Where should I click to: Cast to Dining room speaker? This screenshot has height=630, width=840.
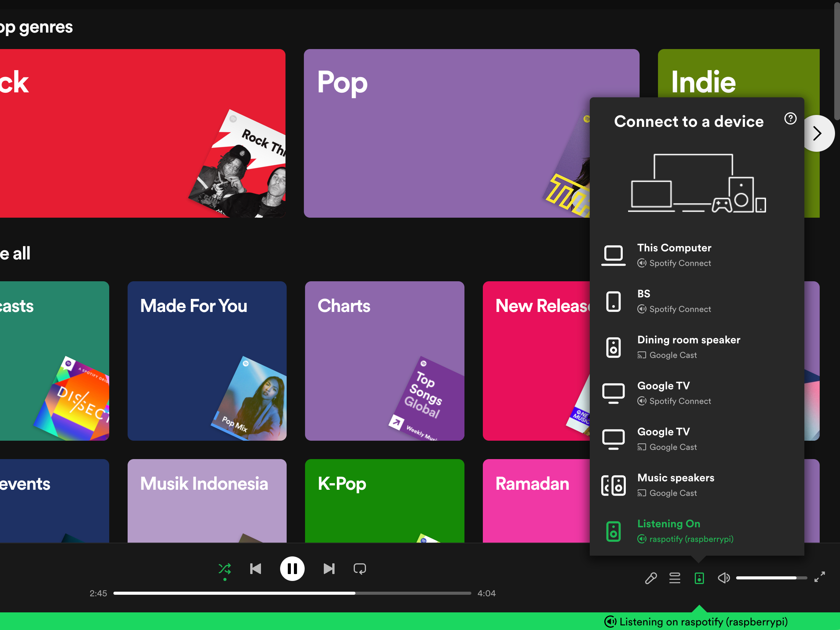pos(697,347)
